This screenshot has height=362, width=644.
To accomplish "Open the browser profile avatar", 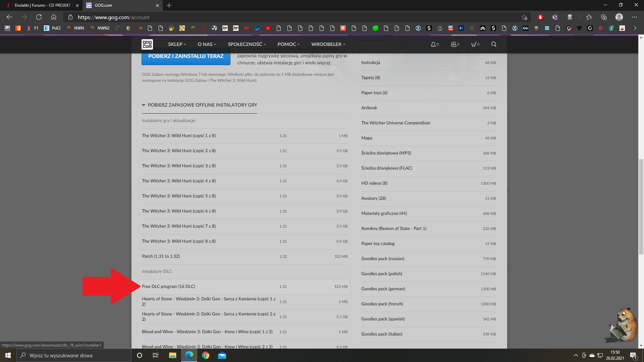I will (619, 17).
